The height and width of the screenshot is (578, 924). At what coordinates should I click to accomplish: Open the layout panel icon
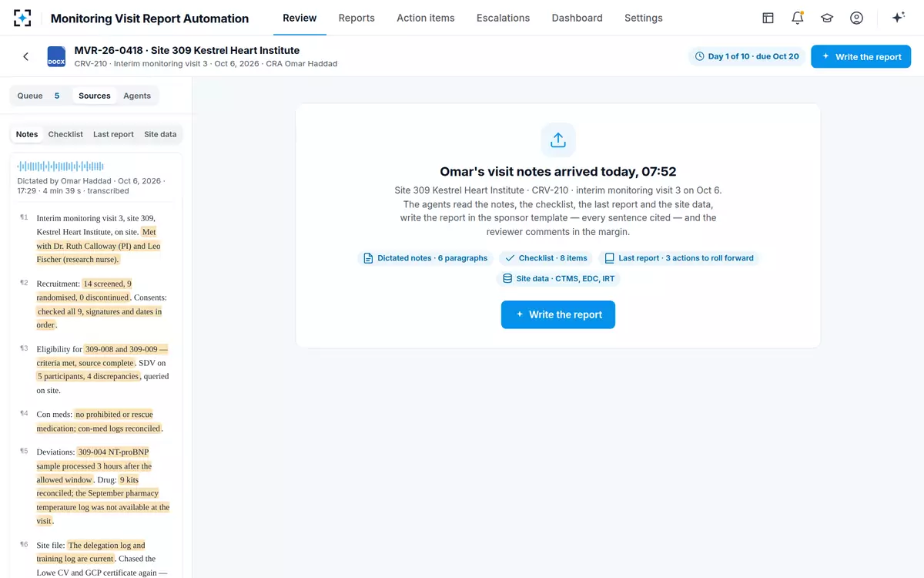coord(768,18)
